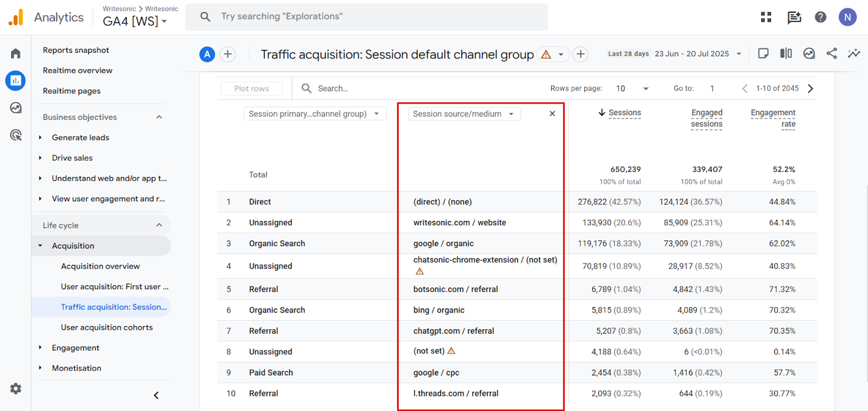
Task: Add comparison with plus beside A badge
Action: tap(228, 55)
